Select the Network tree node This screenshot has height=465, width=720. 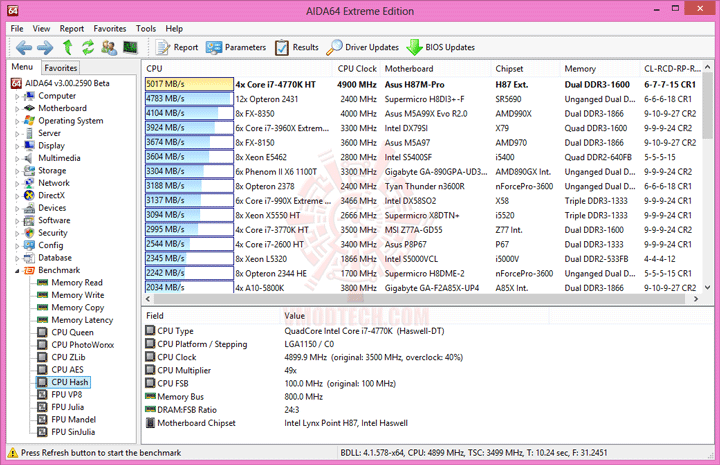coord(54,183)
